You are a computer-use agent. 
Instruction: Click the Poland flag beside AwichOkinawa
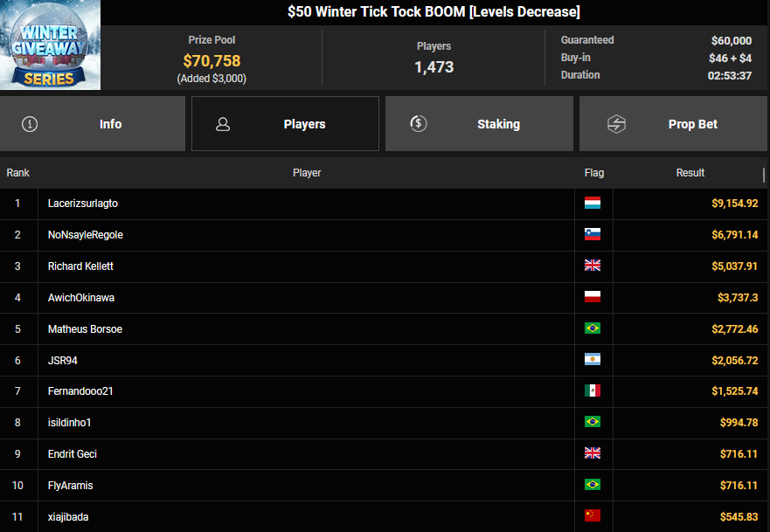(x=593, y=298)
